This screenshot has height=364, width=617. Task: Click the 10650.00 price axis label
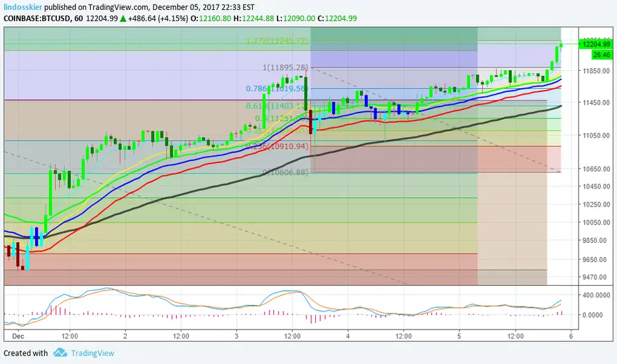click(x=596, y=169)
